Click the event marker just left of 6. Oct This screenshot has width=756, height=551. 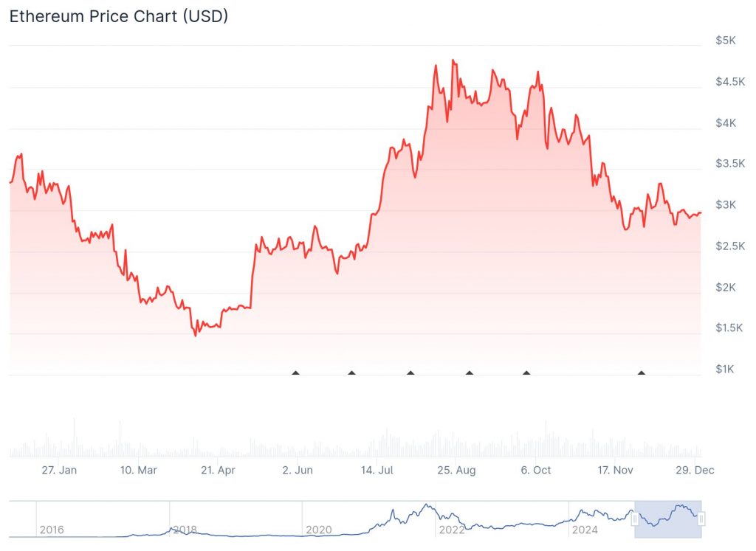click(x=526, y=373)
